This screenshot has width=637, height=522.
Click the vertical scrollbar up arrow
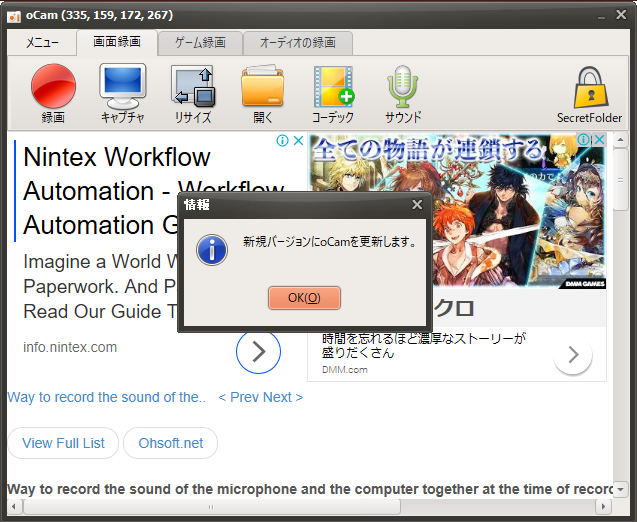(x=620, y=140)
